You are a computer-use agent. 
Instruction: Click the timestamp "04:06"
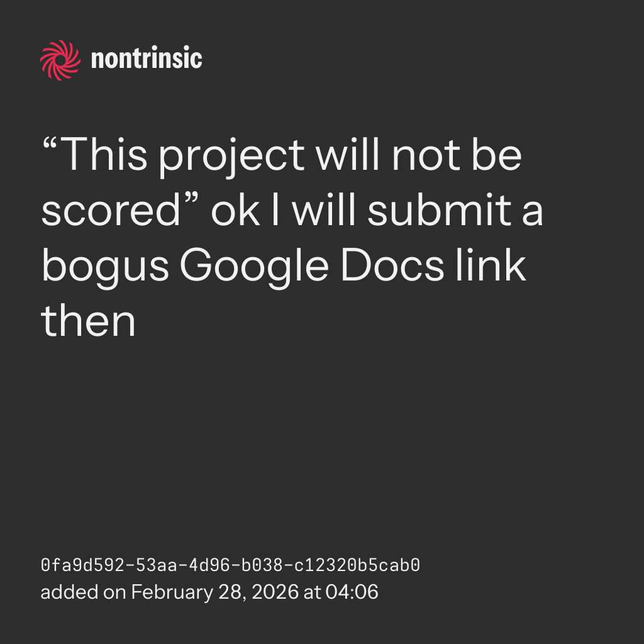352,592
